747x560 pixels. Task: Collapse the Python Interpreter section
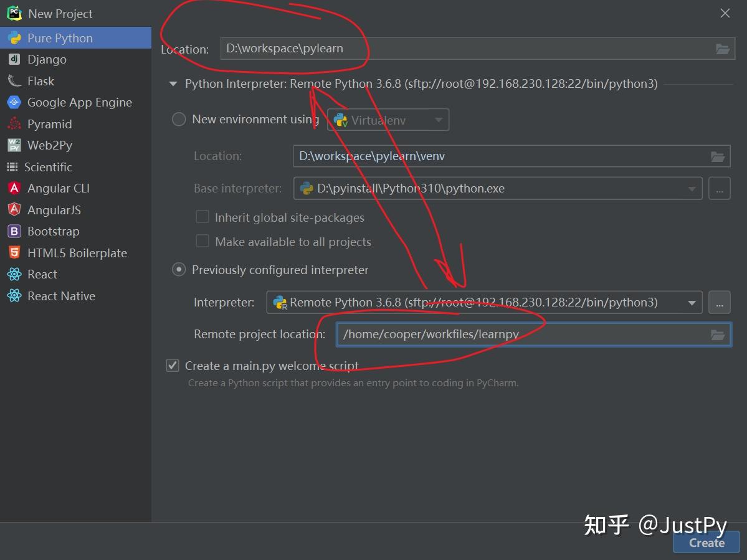click(173, 83)
